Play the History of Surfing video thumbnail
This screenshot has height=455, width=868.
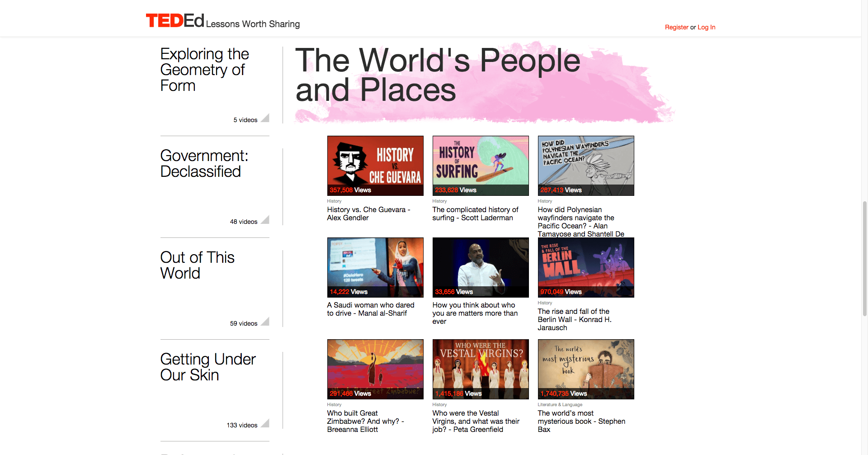point(481,166)
